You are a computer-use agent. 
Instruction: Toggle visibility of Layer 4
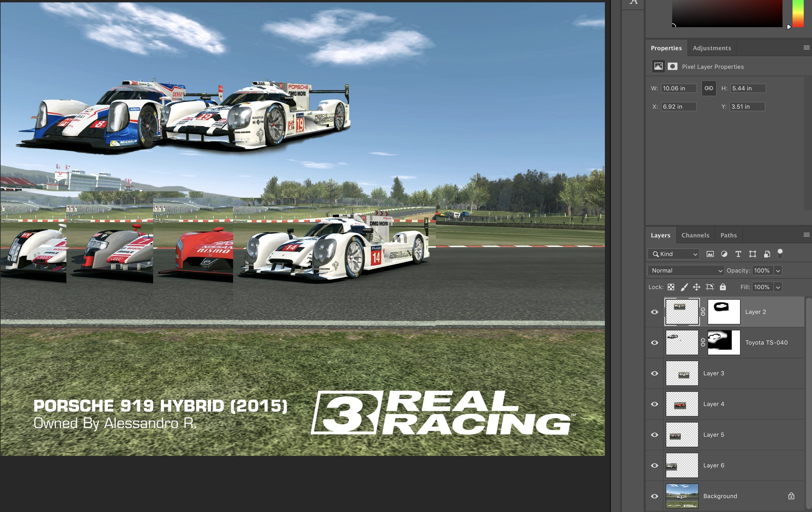tap(654, 404)
